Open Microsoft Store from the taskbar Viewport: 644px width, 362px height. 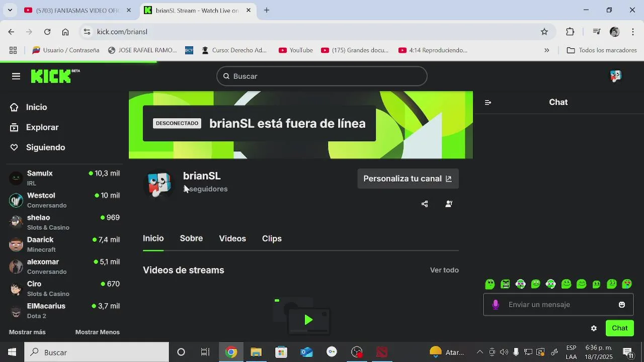(281, 352)
